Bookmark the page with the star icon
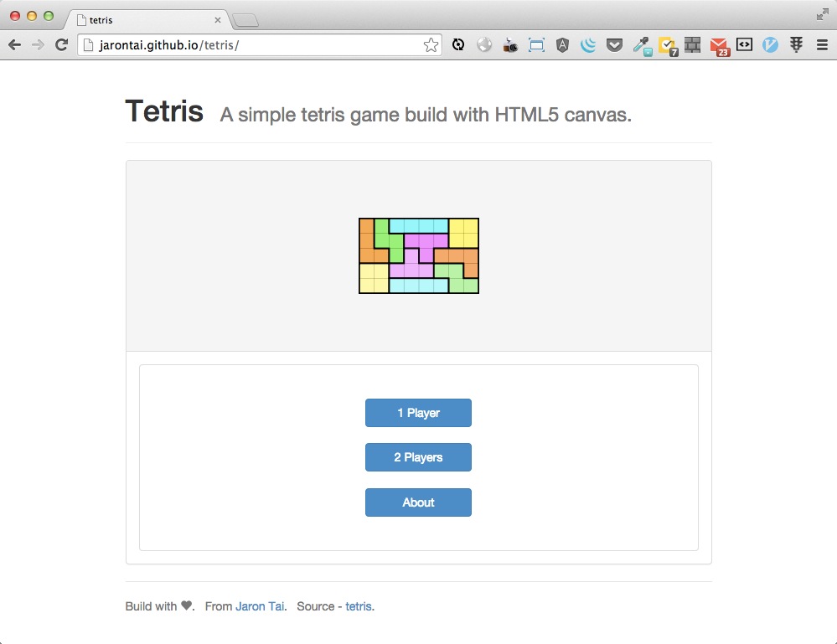The width and height of the screenshot is (837, 644). (x=431, y=45)
